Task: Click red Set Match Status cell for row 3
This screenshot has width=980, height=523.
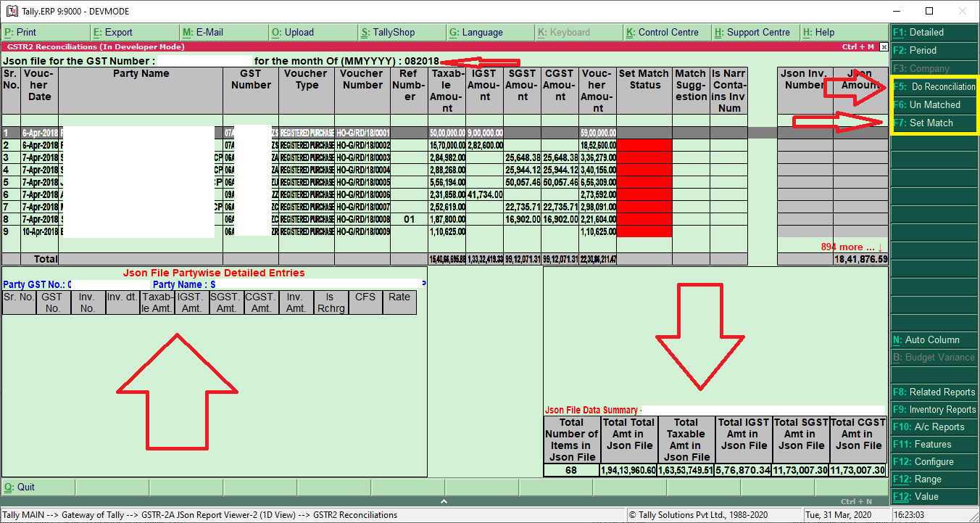Action: 644,158
